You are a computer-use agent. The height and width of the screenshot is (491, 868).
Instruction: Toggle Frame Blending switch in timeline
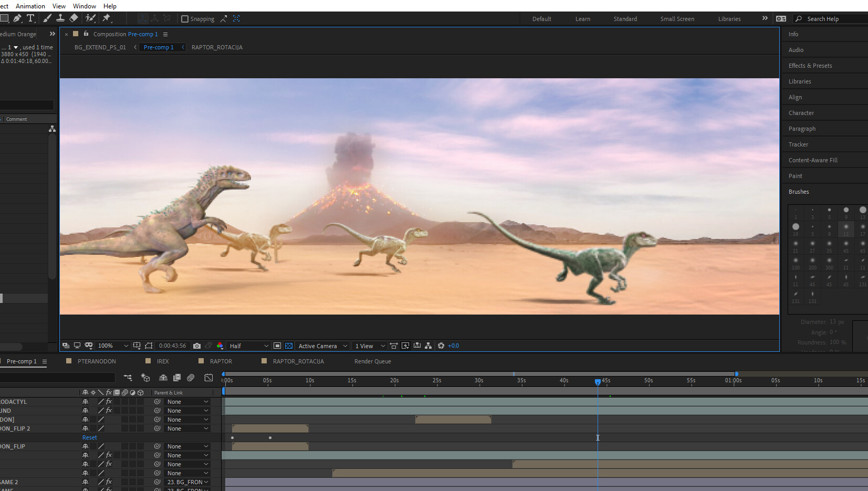[x=177, y=377]
